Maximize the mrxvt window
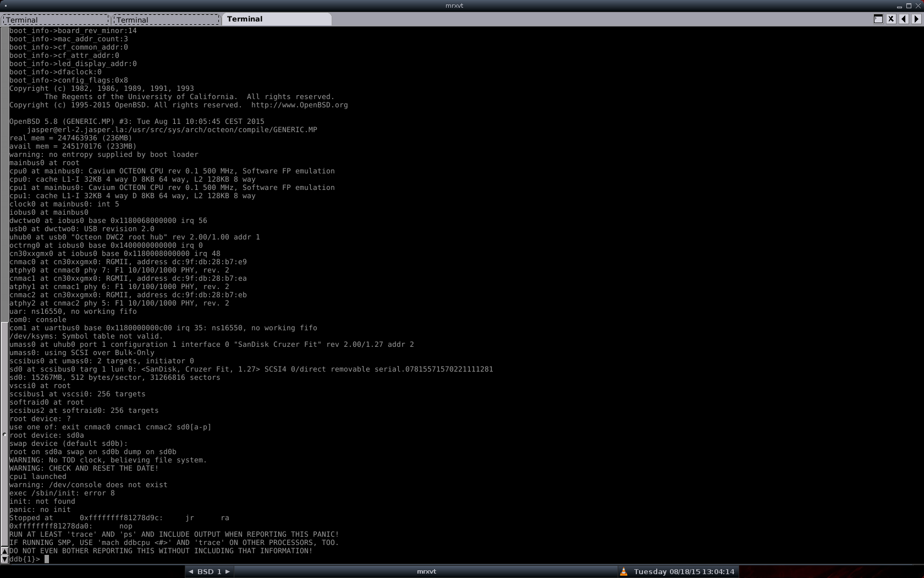The width and height of the screenshot is (924, 578). pos(909,6)
